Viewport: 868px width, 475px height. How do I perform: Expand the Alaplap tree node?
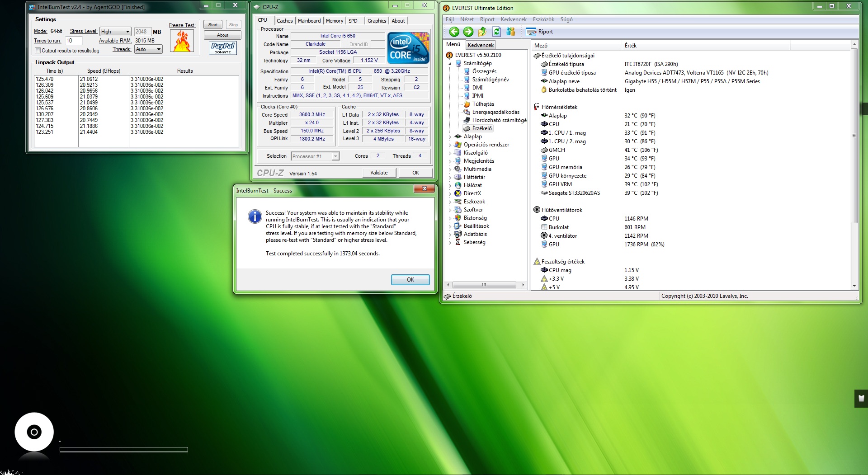click(450, 137)
